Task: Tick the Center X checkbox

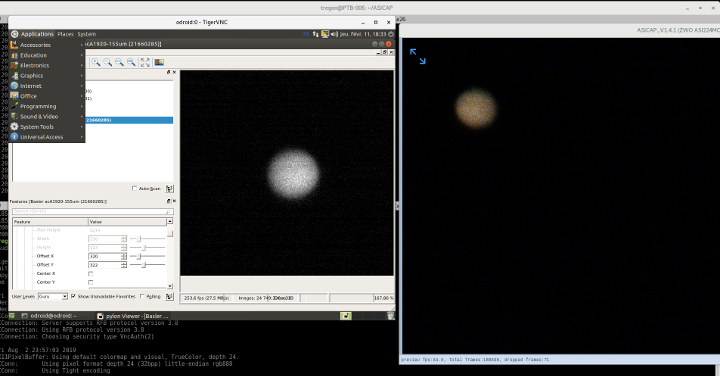Action: tap(90, 274)
